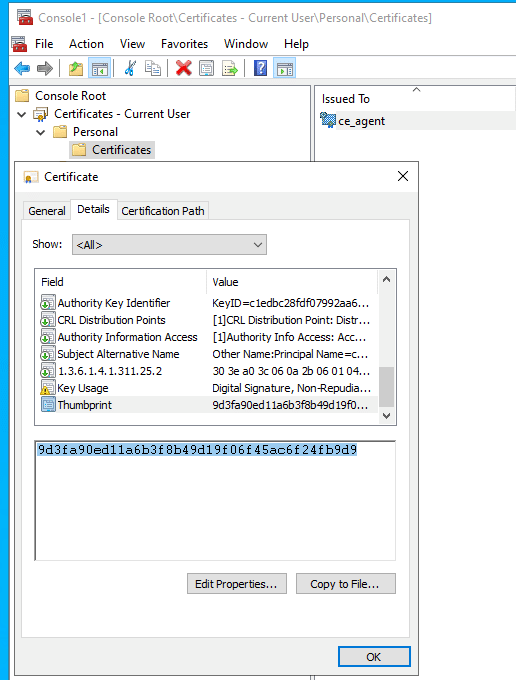The image size is (516, 680).
Task: Collapse Certificates - Current User node
Action: tap(21, 114)
